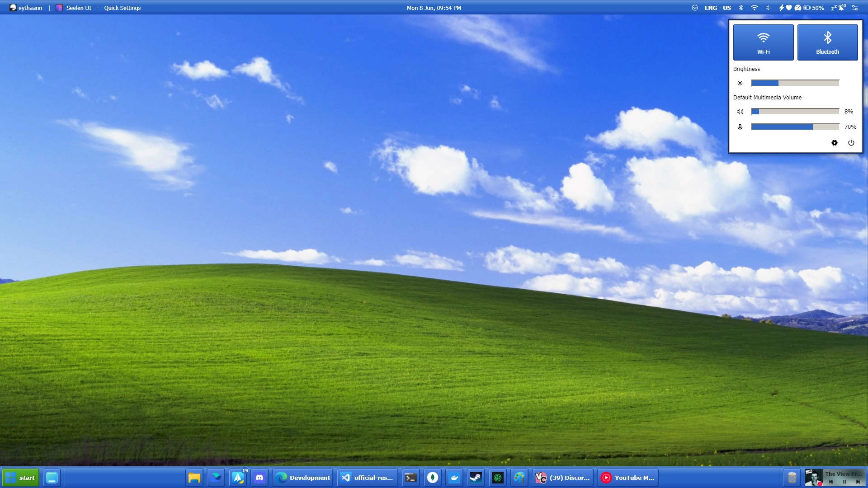Open the notifications bell
Image resolution: width=868 pixels, height=488 pixels.
[839, 7]
